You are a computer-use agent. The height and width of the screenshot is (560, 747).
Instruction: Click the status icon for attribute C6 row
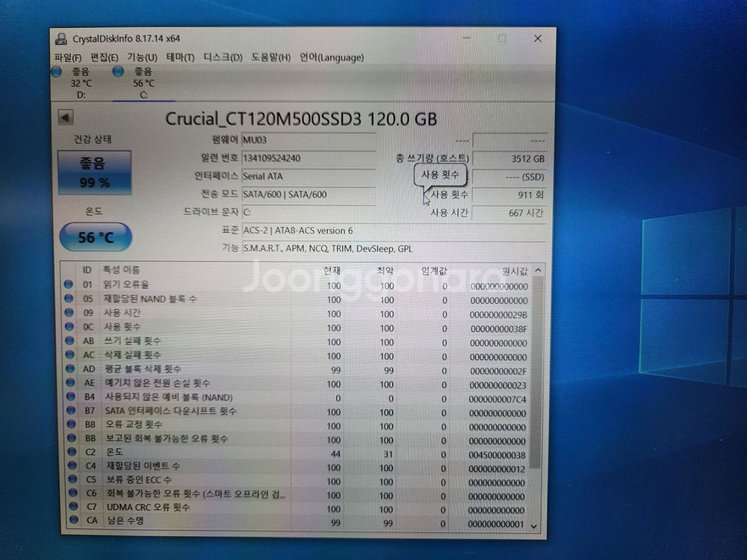[73, 492]
